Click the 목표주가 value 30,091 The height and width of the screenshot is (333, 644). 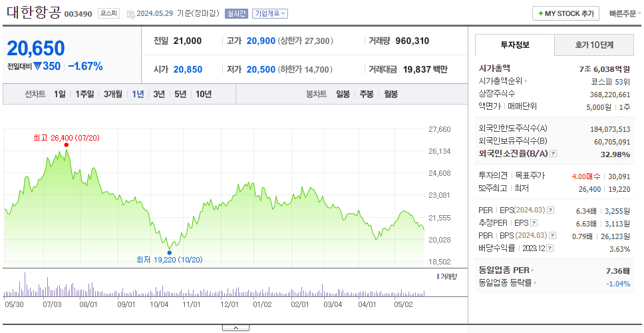click(x=619, y=176)
